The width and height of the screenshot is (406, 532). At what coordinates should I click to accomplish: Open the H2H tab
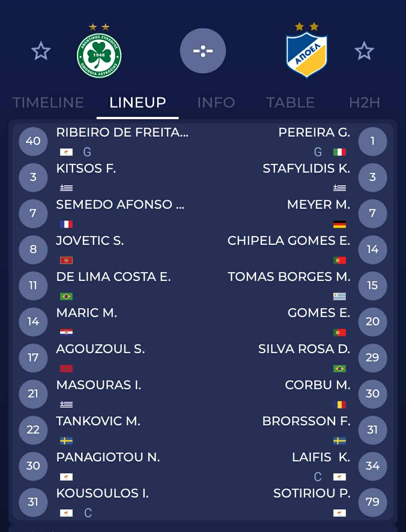tap(364, 103)
